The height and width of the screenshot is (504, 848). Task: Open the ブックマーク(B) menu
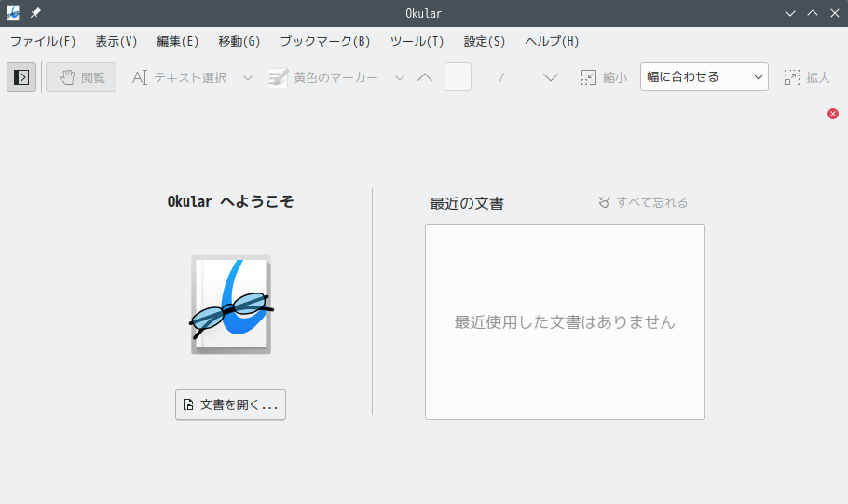click(x=325, y=42)
